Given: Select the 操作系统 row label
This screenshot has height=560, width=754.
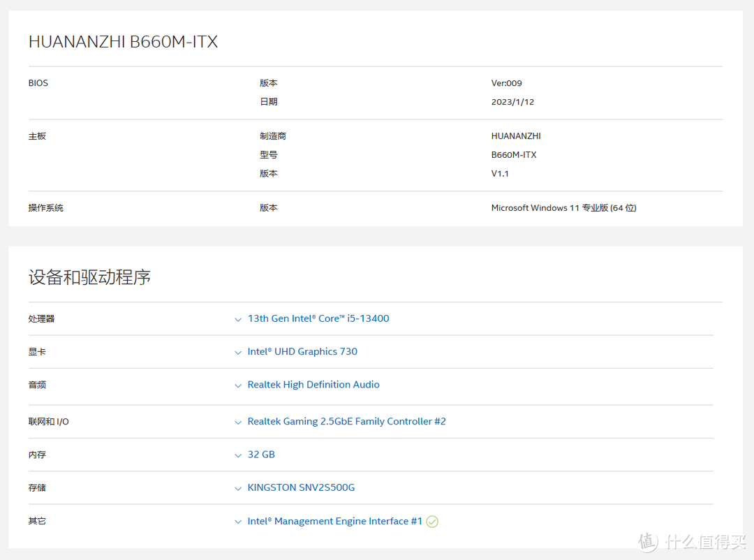Looking at the screenshot, I should [x=45, y=208].
